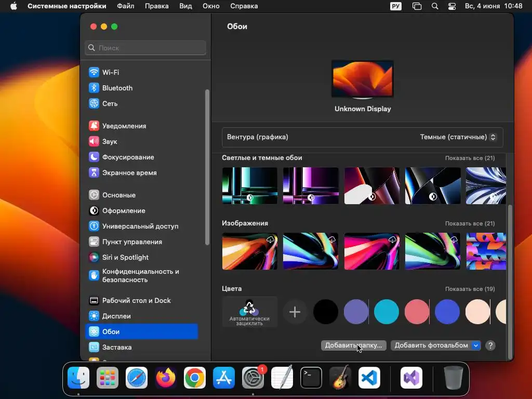The width and height of the screenshot is (532, 399).
Task: Open Control Center in menu bar
Action: click(452, 6)
